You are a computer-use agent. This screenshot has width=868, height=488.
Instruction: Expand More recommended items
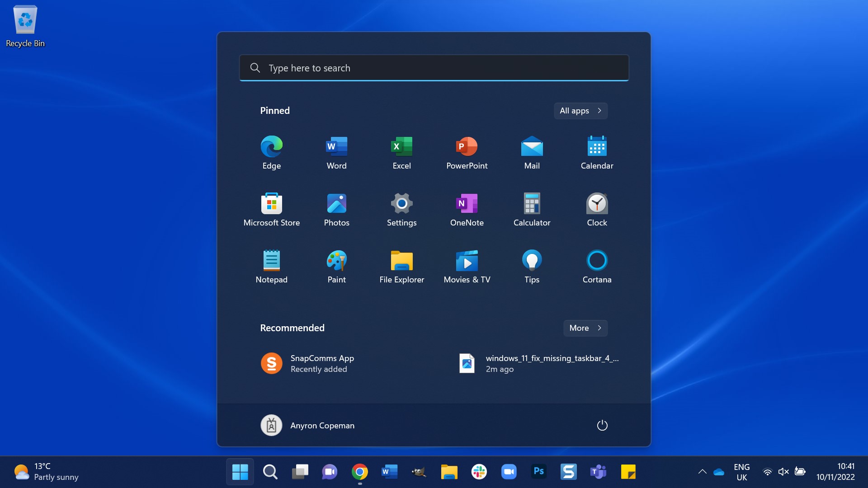(x=585, y=328)
